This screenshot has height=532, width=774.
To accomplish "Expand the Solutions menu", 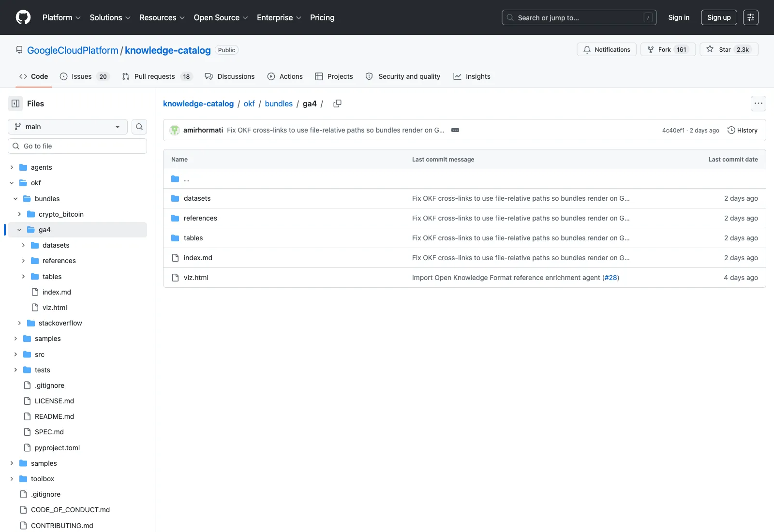I will point(110,17).
